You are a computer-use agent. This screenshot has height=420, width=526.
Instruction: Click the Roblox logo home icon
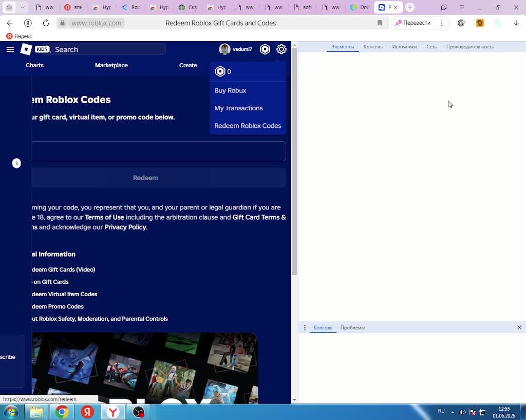tap(26, 49)
